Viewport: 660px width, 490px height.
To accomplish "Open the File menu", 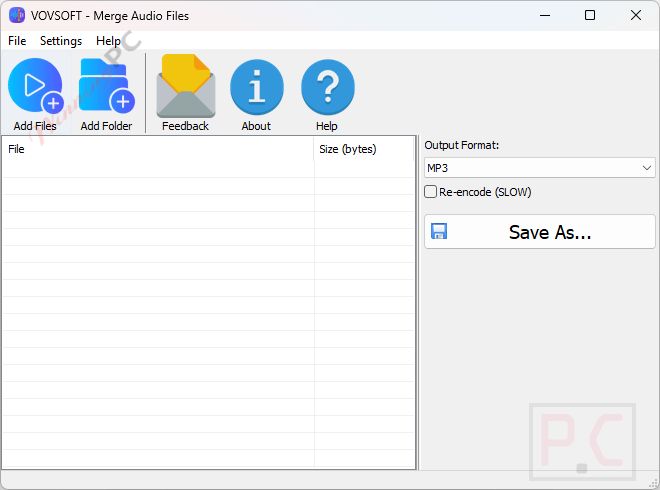I will [x=17, y=41].
